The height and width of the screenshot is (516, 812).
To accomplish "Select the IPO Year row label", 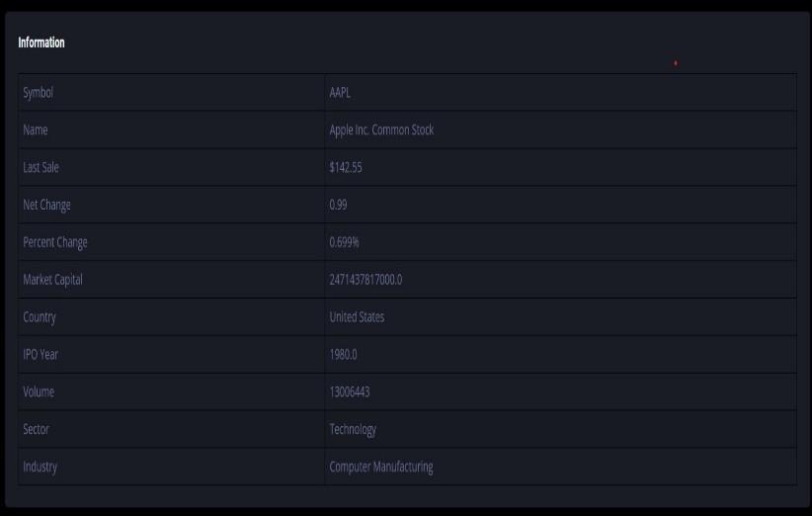I will pos(41,354).
